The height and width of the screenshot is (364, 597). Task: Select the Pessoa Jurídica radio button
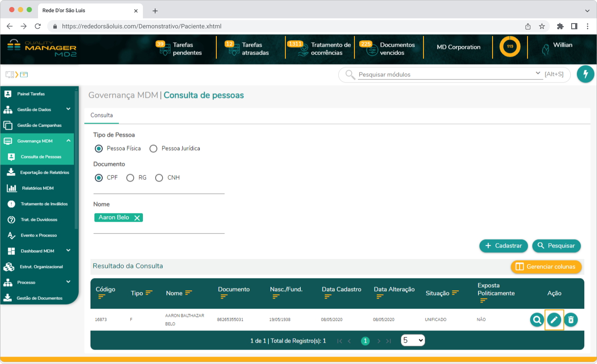[153, 148]
